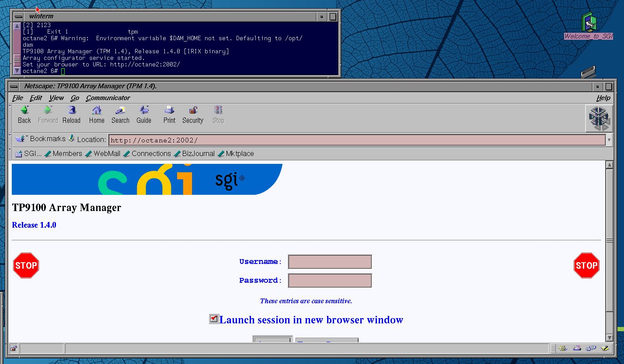Viewport: 624px width, 364px height.
Task: Click the left STOP sign image
Action: 26,265
